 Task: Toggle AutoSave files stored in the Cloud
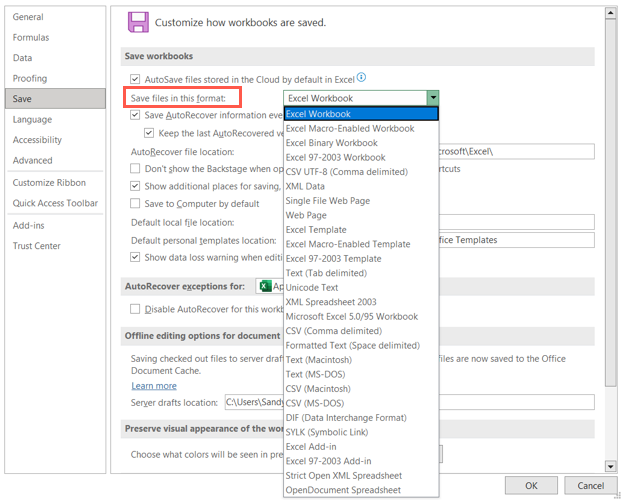coord(135,79)
